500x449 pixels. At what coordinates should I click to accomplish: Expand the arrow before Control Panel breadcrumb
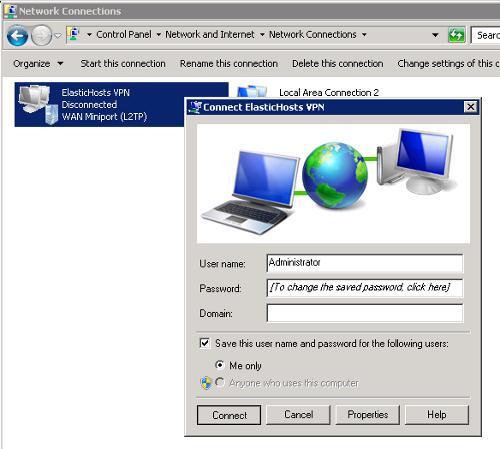click(x=89, y=35)
